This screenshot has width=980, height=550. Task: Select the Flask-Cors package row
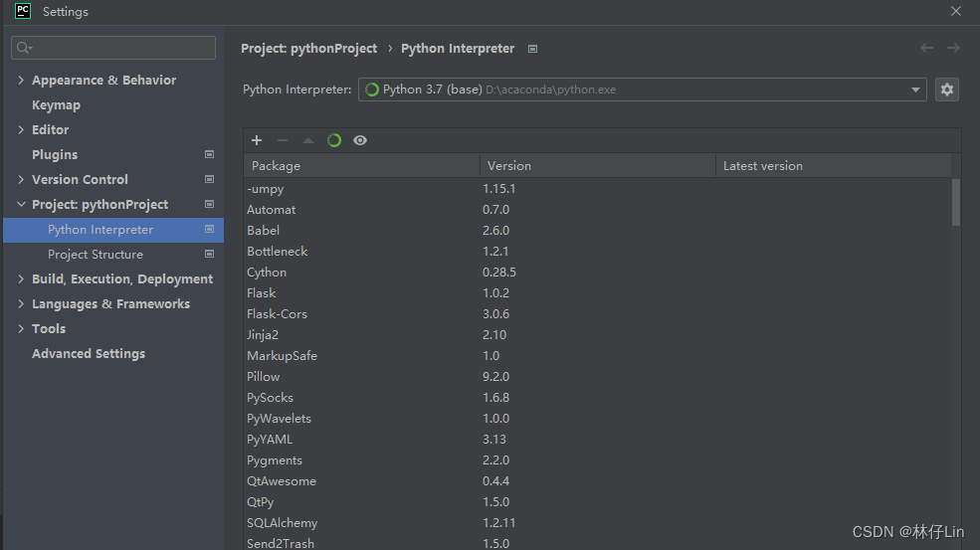[598, 313]
